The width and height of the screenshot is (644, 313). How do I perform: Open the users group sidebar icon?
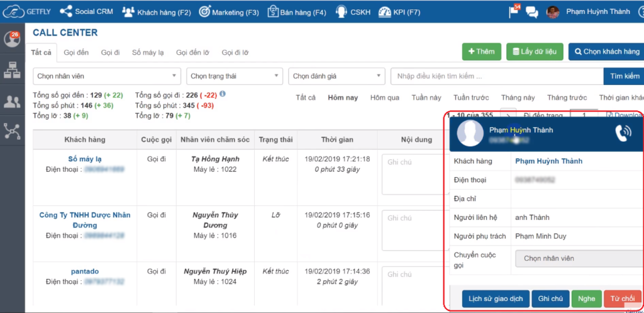(12, 101)
